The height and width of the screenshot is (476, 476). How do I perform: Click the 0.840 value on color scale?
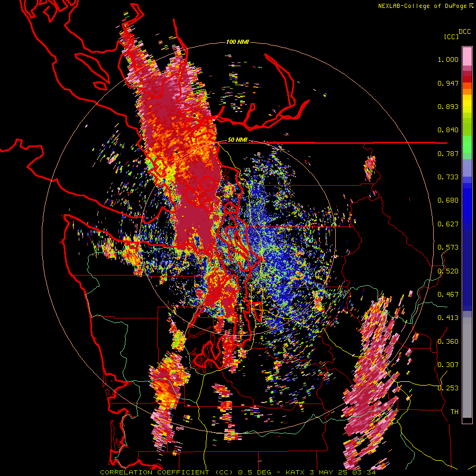click(448, 130)
